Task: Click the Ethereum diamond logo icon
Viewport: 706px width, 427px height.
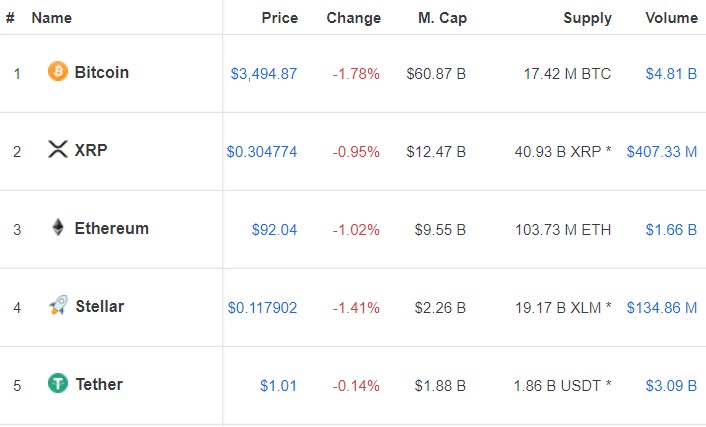Action: [x=58, y=227]
